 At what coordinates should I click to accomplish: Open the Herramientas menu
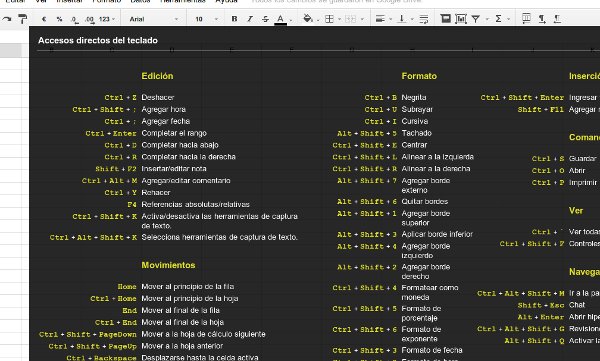183,2
